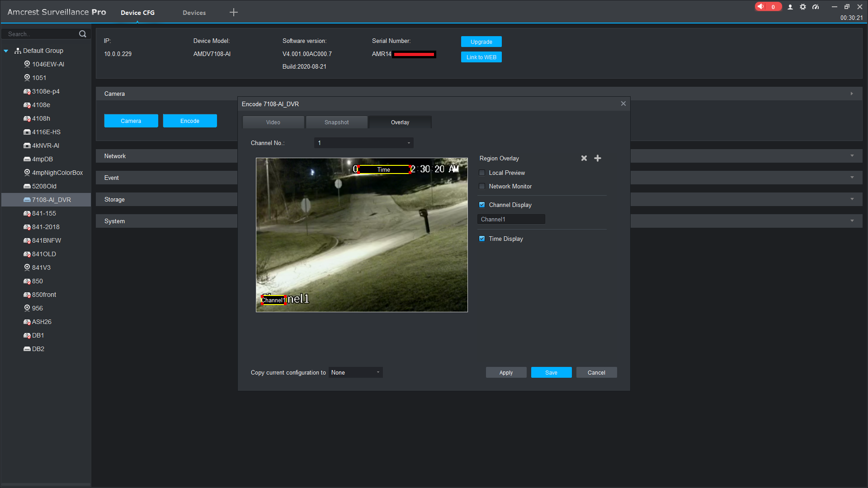Image resolution: width=868 pixels, height=488 pixels.
Task: Open the Copy current configuration dropdown
Action: 356,372
